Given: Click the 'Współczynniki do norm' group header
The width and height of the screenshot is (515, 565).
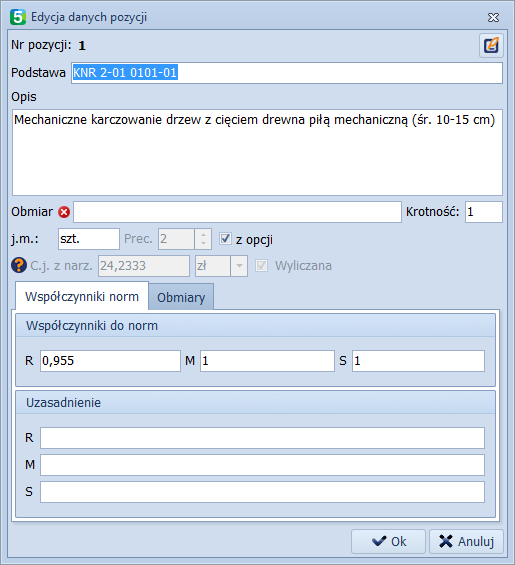Looking at the screenshot, I should pyautogui.click(x=256, y=326).
